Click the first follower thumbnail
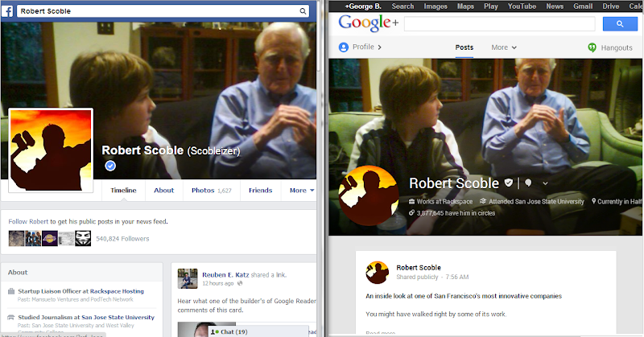This screenshot has height=337, width=644. (16, 239)
